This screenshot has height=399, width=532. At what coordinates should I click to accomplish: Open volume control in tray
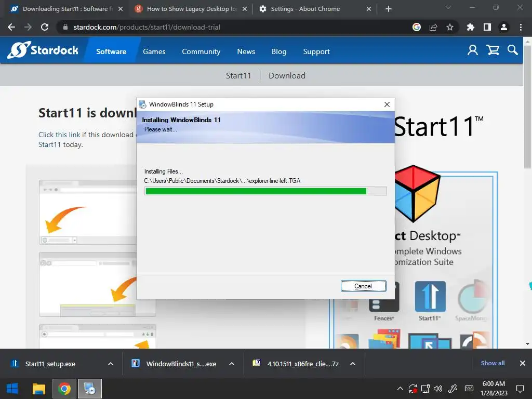tap(438, 389)
